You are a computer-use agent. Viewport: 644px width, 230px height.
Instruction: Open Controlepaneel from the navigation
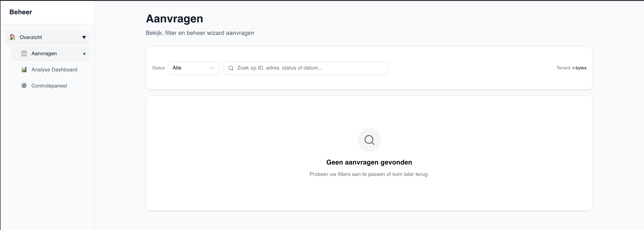49,86
